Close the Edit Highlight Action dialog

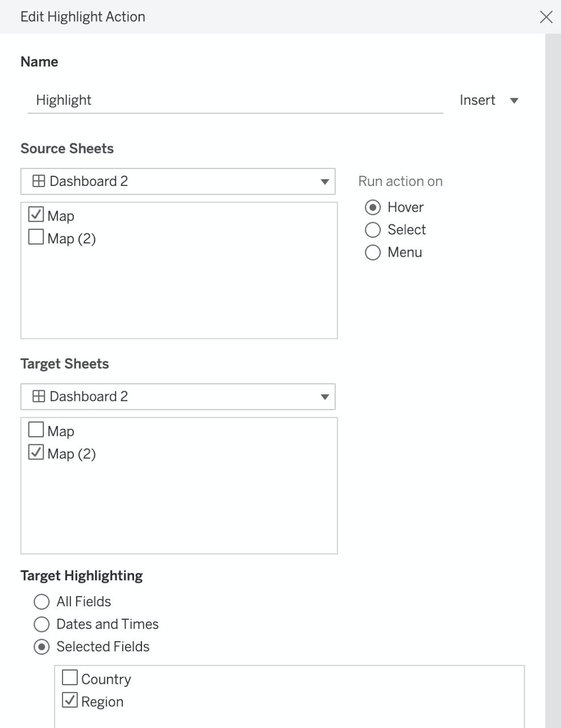point(546,17)
